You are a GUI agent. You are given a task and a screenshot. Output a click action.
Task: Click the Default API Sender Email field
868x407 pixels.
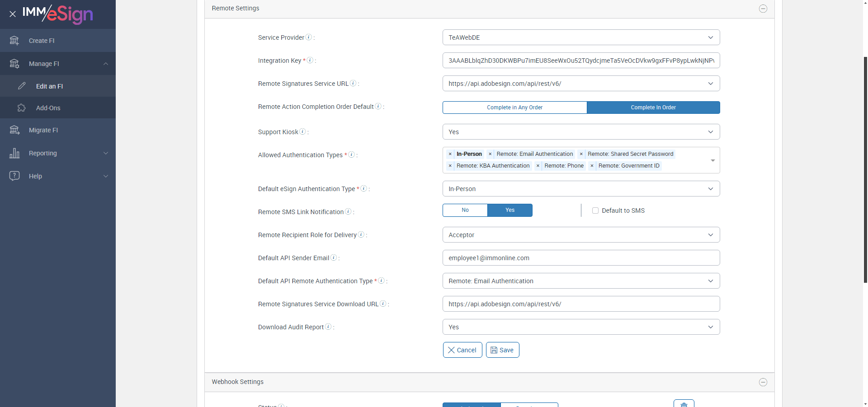click(581, 258)
